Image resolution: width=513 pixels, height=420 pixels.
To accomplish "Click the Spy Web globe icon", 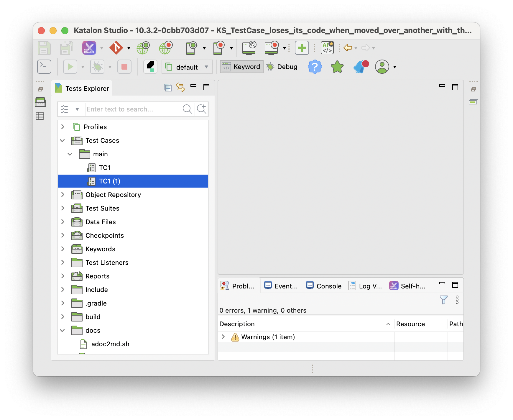I will [143, 48].
